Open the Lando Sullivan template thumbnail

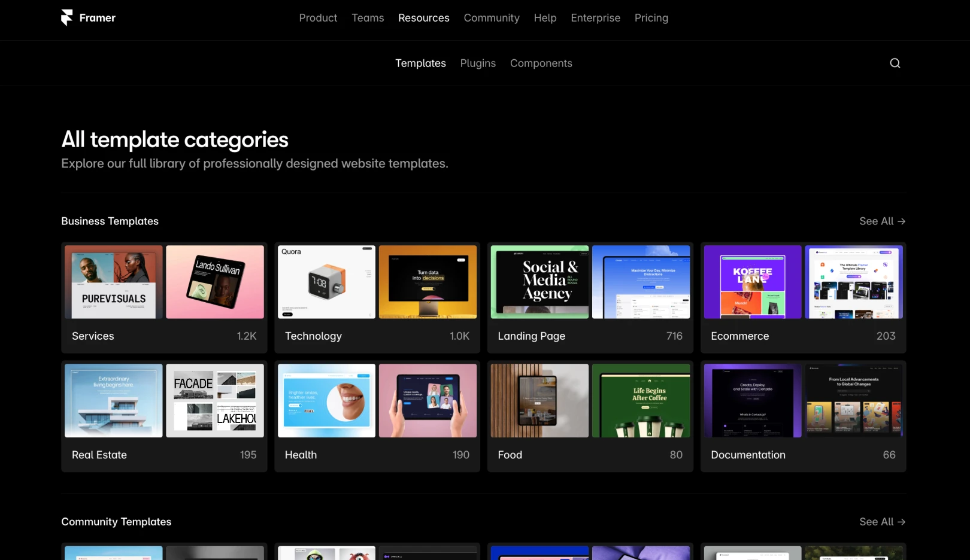pyautogui.click(x=215, y=282)
